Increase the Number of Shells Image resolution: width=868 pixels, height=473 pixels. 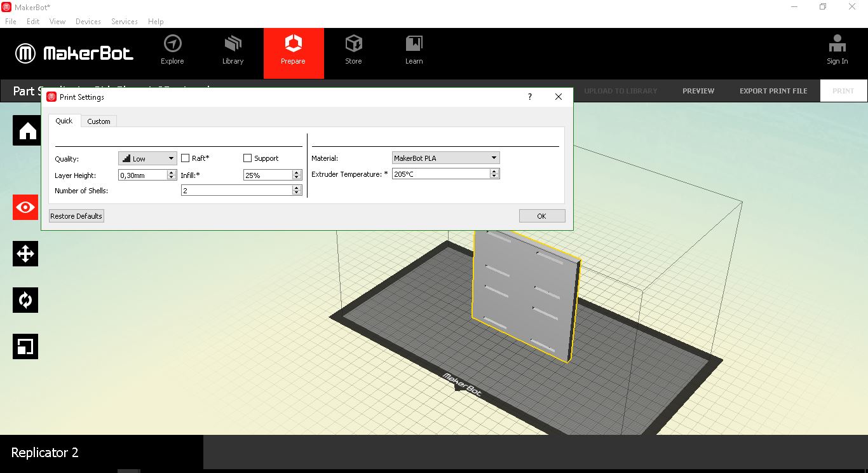pos(297,188)
